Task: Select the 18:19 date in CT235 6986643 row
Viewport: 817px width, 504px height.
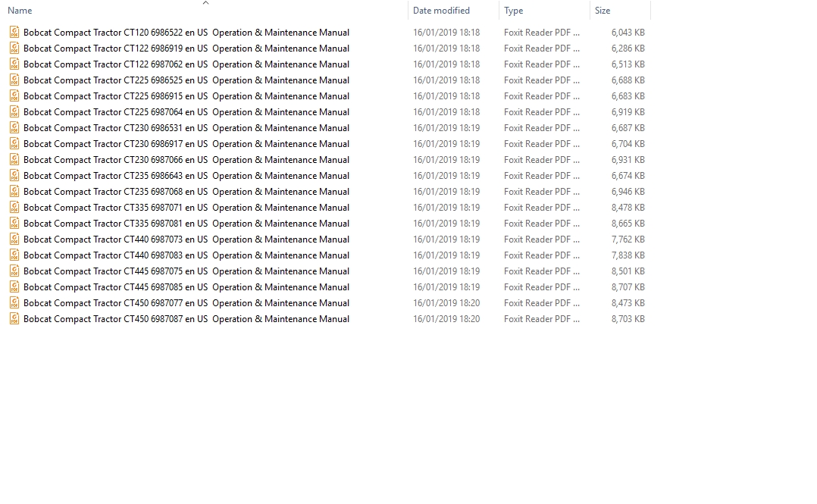Action: (x=446, y=176)
